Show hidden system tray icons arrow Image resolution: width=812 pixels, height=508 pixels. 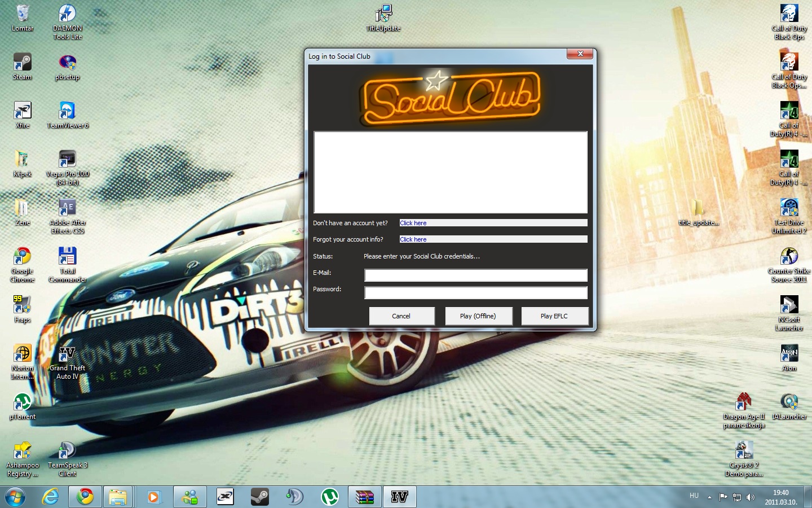709,497
